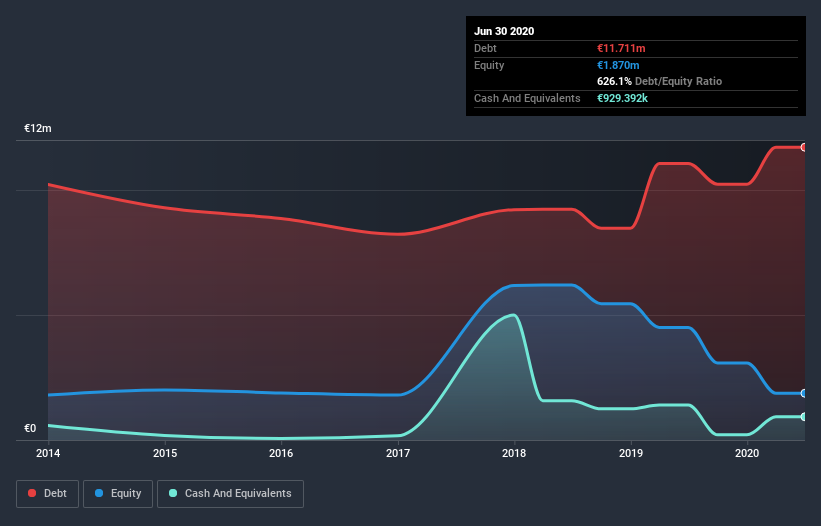
Task: Click the 2017 axis label
Action: pyautogui.click(x=398, y=453)
